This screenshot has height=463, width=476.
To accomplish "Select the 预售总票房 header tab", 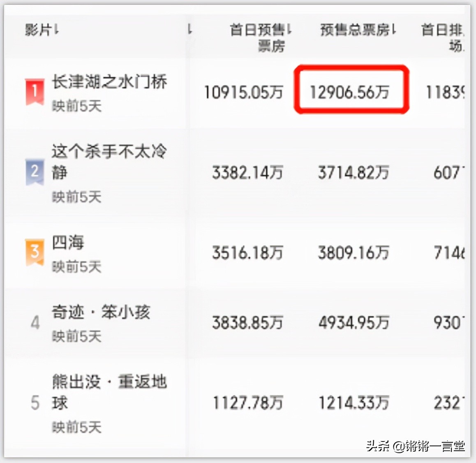I will 356,29.
